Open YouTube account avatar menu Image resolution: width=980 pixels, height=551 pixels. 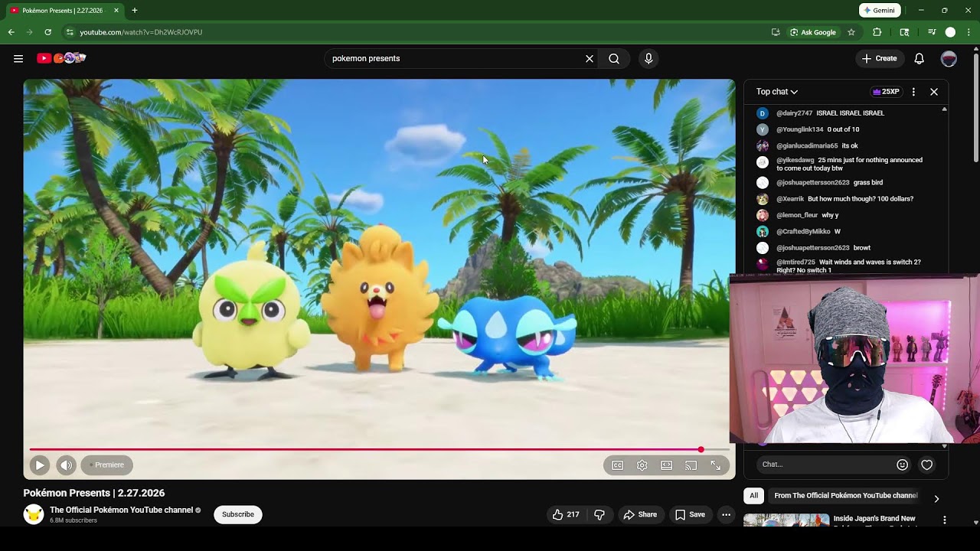(x=949, y=58)
